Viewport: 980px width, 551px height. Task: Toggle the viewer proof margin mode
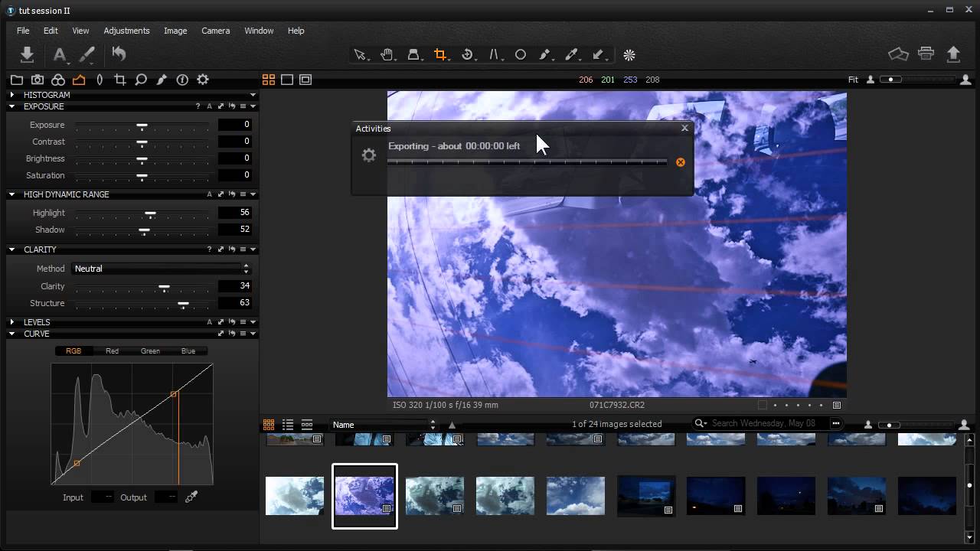[x=305, y=80]
